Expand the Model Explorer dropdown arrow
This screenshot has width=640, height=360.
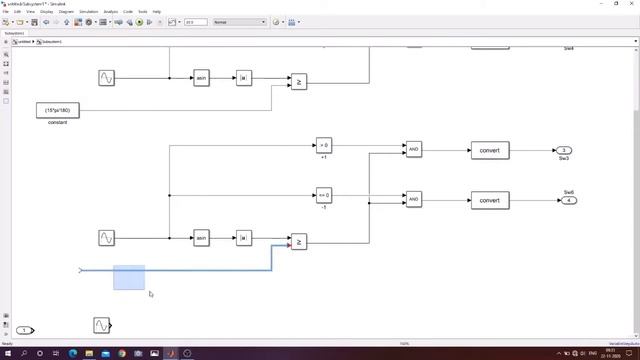tap(110, 22)
